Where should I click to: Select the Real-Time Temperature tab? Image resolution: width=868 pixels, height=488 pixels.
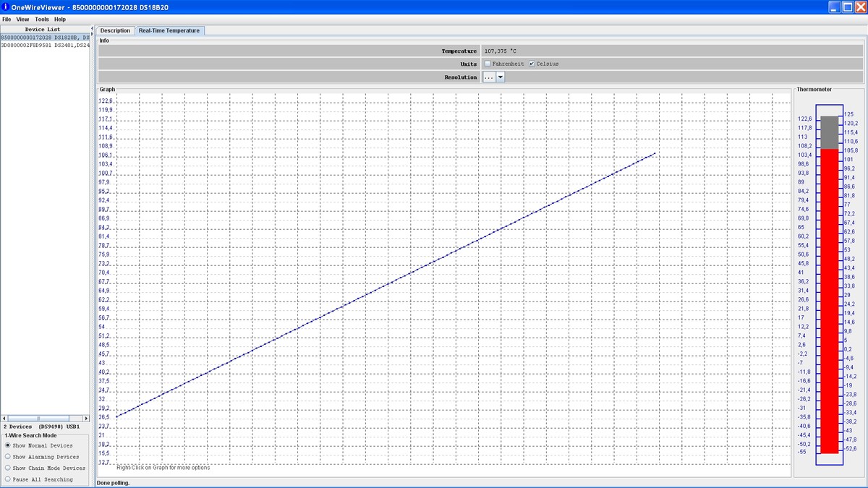click(x=170, y=30)
